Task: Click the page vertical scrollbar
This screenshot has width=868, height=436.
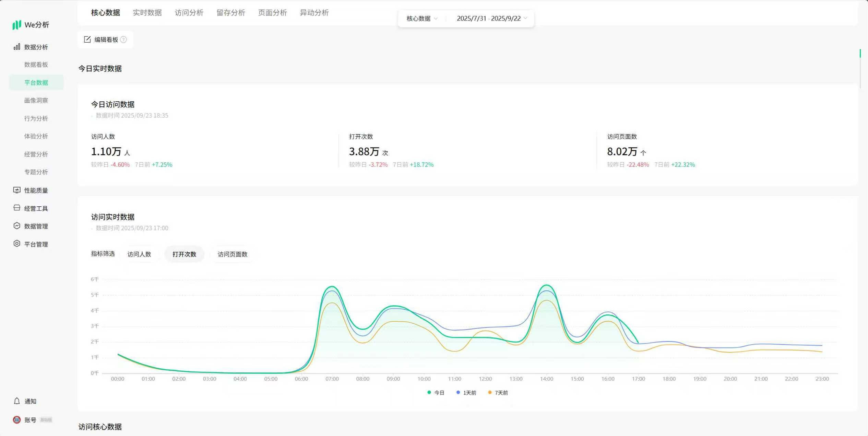Action: [x=860, y=54]
